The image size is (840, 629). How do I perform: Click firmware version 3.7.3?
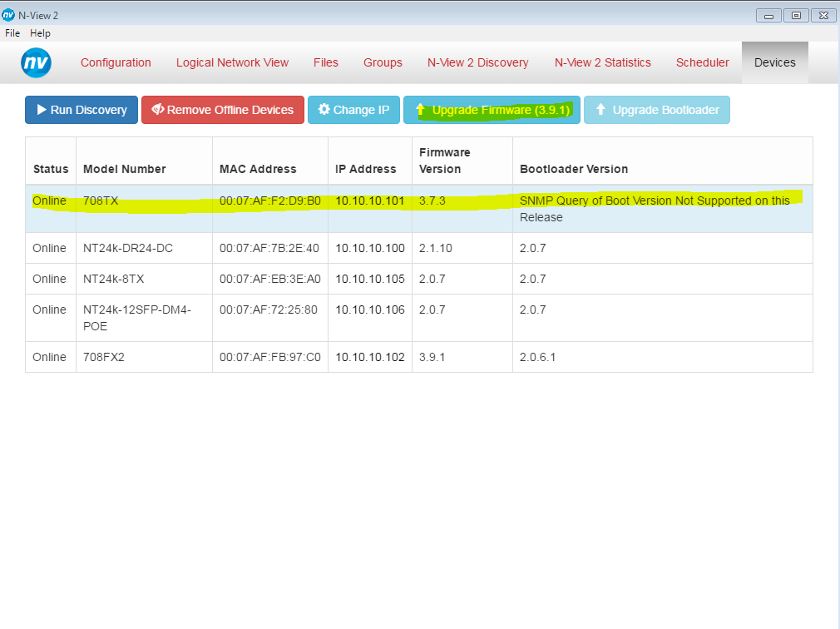432,201
